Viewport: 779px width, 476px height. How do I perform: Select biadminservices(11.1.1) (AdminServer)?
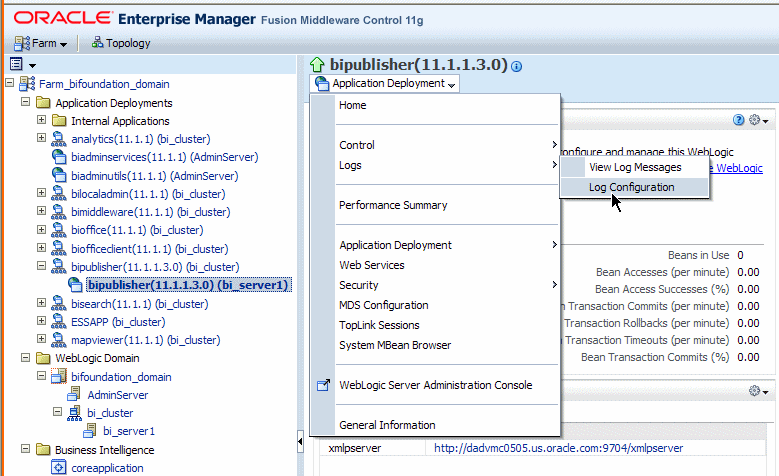pyautogui.click(x=164, y=158)
